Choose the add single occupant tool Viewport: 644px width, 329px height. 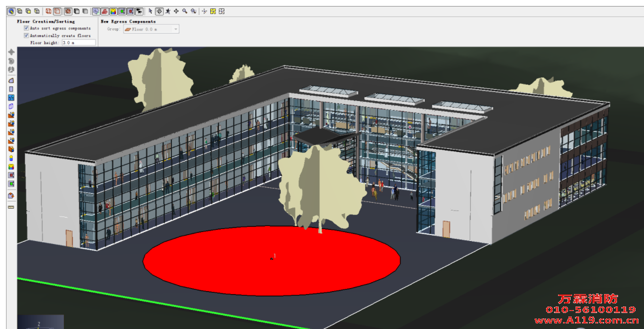[11, 158]
